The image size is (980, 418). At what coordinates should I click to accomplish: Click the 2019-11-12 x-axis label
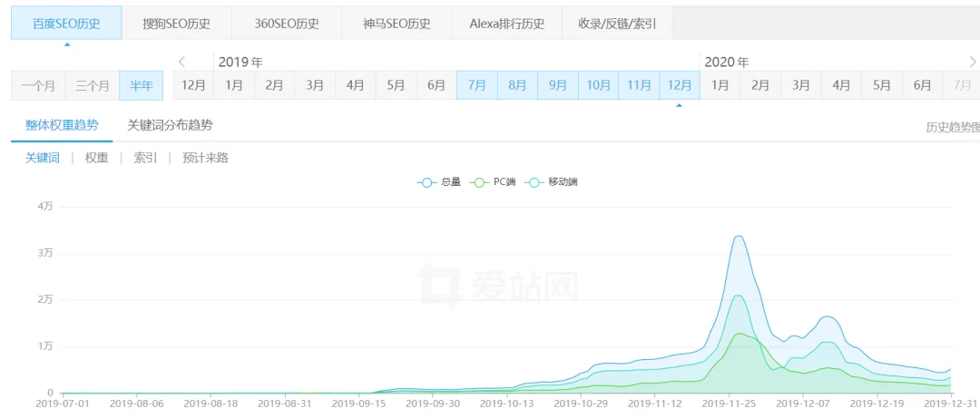pyautogui.click(x=654, y=404)
